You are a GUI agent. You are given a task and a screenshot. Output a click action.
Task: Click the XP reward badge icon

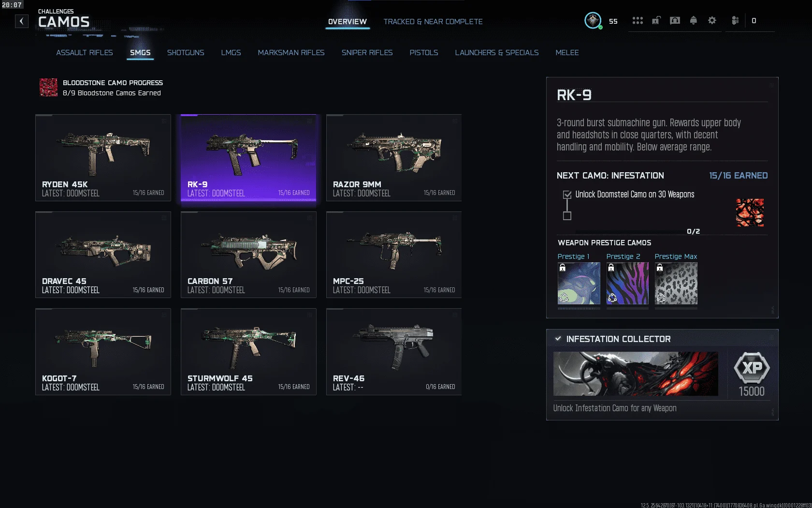[752, 368]
